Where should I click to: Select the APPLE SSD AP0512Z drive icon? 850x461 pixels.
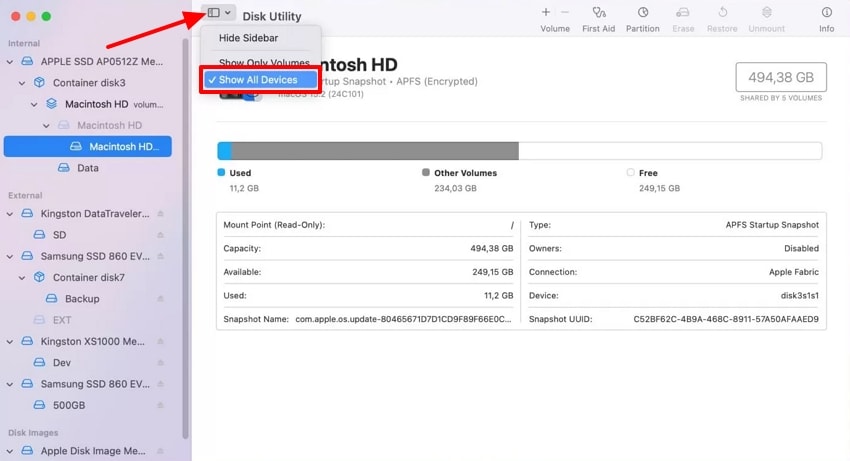click(27, 61)
